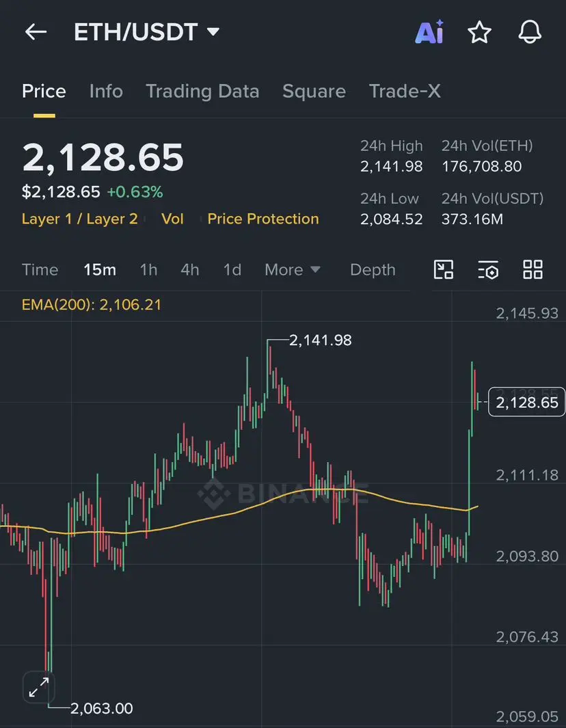Open the chart indicator settings icon
This screenshot has height=728, width=566.
(488, 270)
